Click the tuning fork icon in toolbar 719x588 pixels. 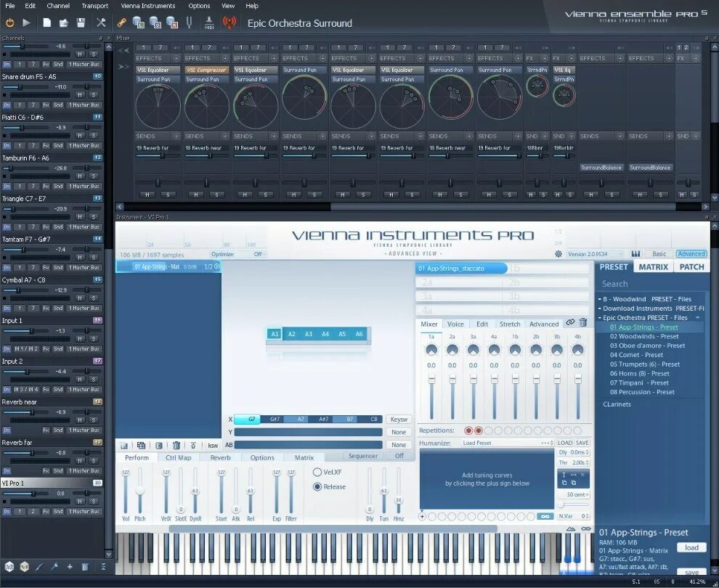coord(189,23)
